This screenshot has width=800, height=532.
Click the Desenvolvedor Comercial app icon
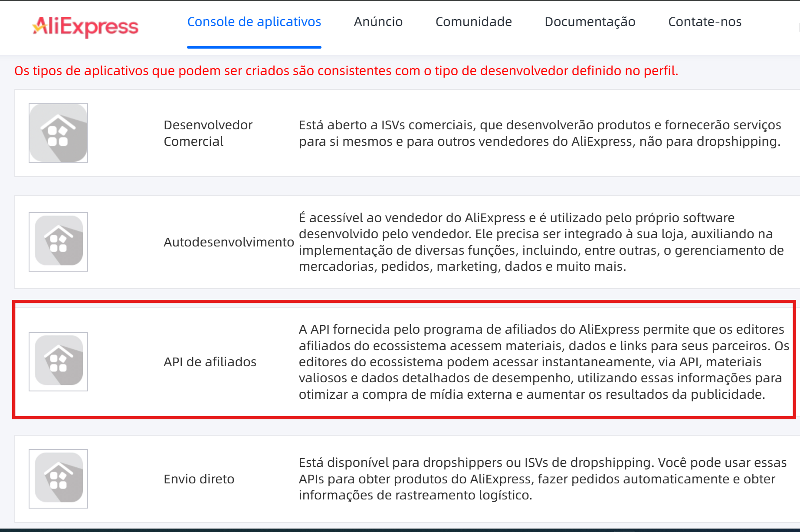point(59,133)
